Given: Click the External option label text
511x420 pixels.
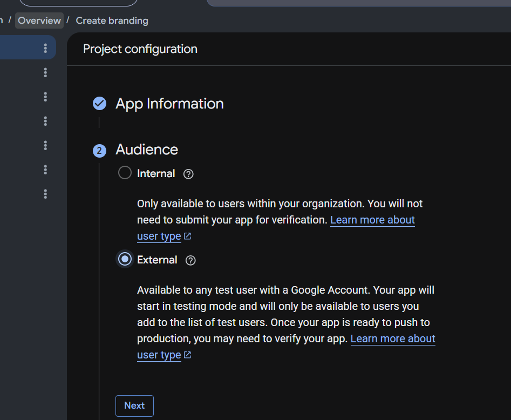Looking at the screenshot, I should pyautogui.click(x=157, y=260).
